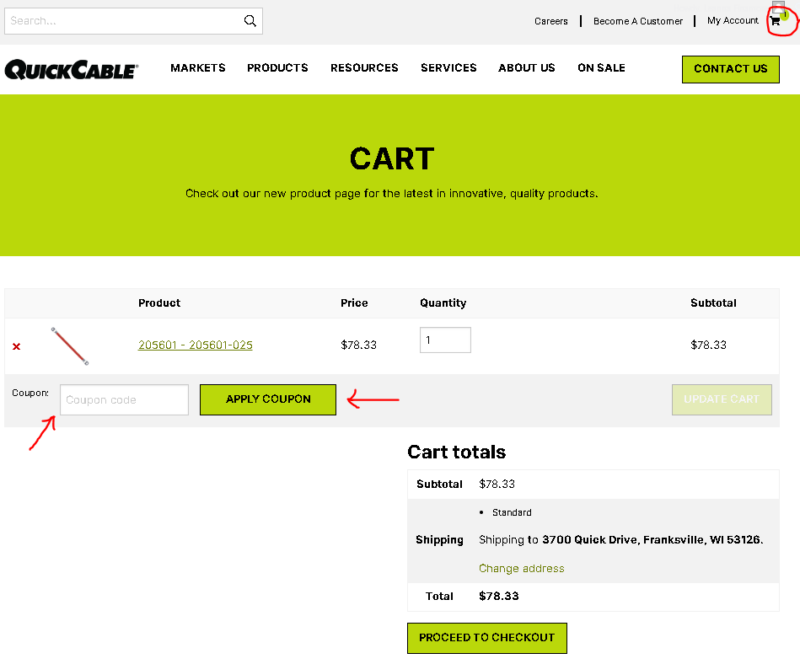Proceed to checkout
The image size is (800, 664).
point(486,638)
